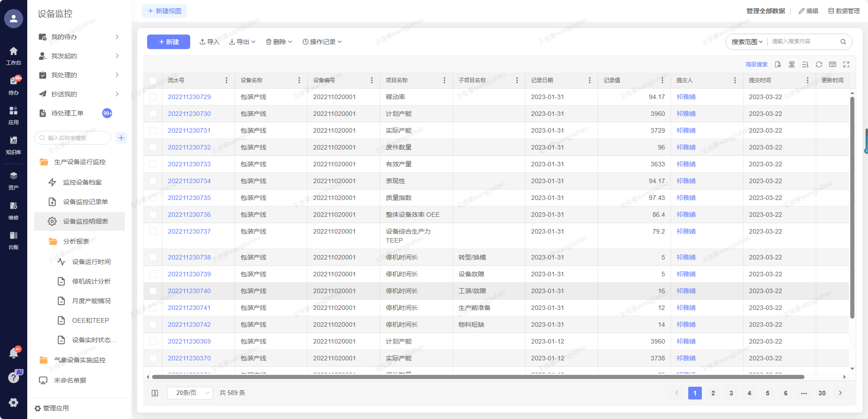Expand the 搜索范围 dropdown
The height and width of the screenshot is (419, 868).
point(747,42)
